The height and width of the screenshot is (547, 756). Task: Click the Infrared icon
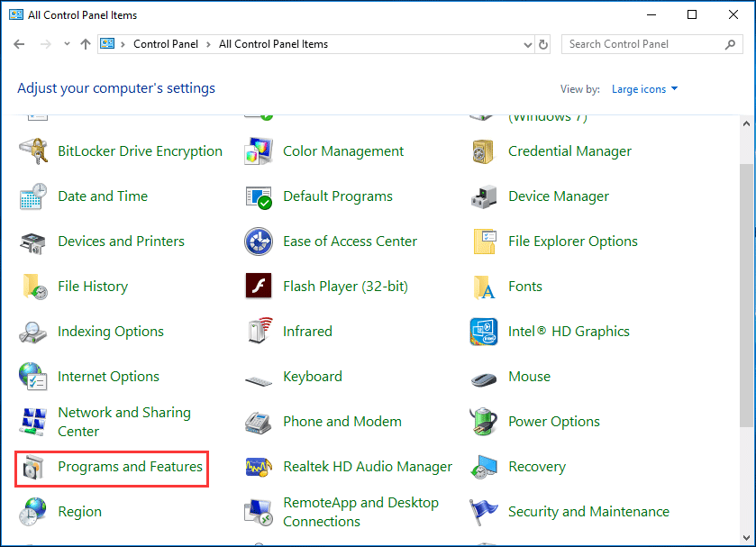[x=260, y=331]
